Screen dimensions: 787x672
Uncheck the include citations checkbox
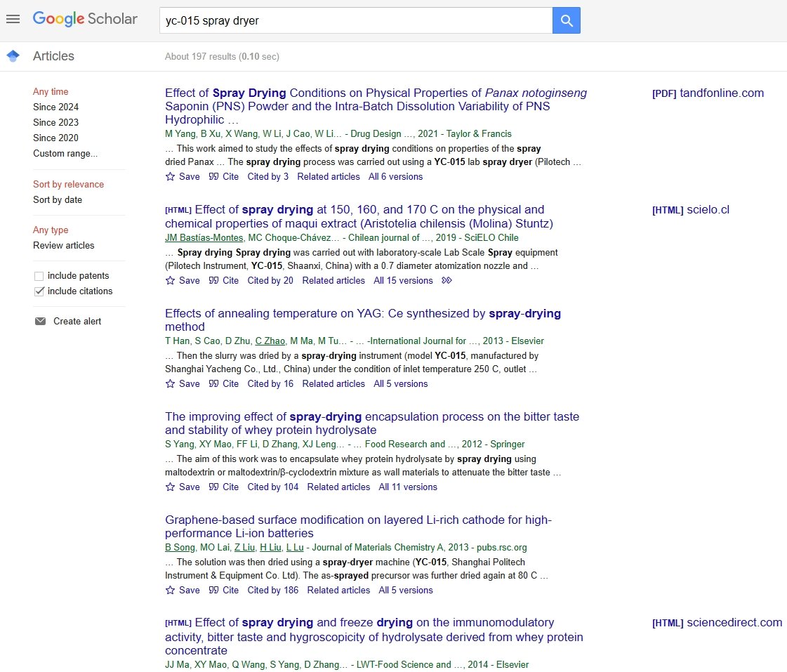tap(39, 291)
